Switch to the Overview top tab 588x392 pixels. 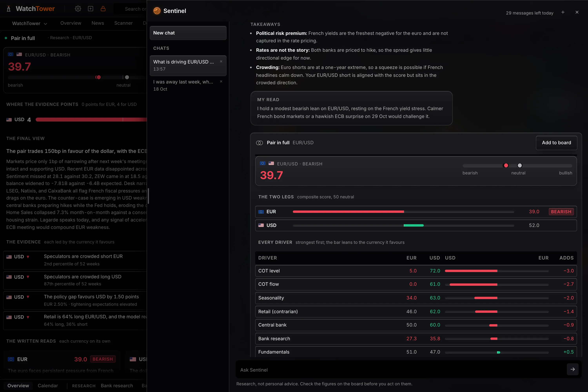71,23
